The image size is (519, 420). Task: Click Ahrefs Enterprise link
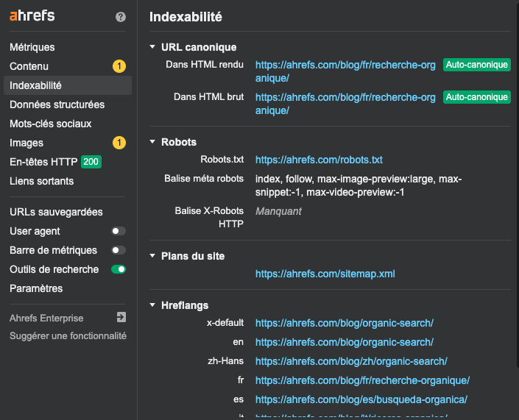click(x=46, y=318)
